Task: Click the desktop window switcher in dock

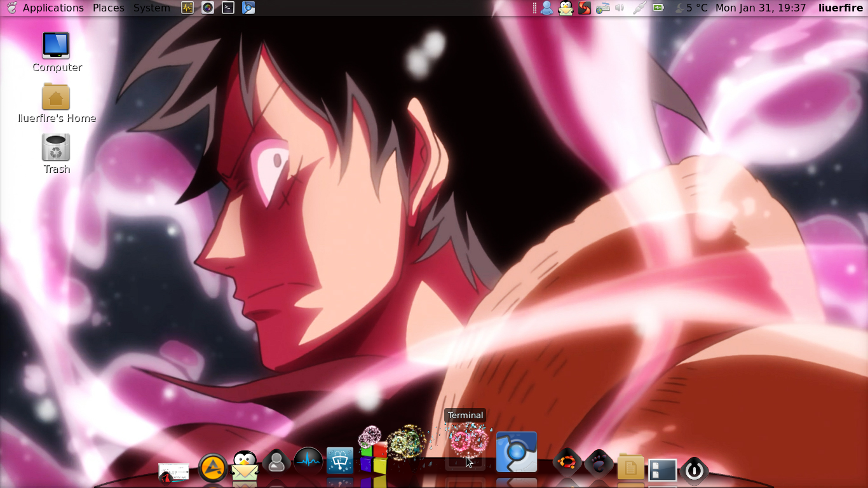Action: 663,470
